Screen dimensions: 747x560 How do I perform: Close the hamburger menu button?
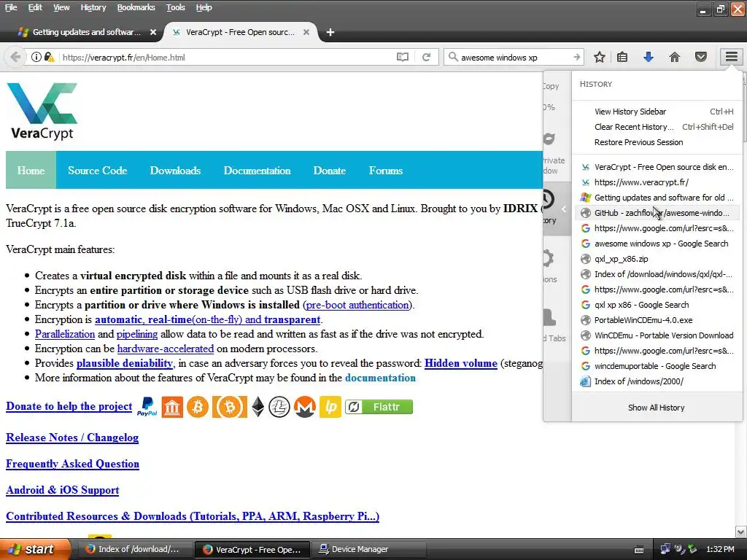pos(731,57)
